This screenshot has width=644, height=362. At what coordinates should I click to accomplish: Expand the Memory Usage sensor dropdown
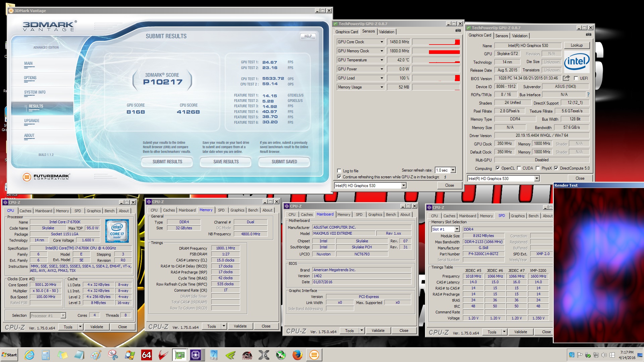tap(382, 87)
